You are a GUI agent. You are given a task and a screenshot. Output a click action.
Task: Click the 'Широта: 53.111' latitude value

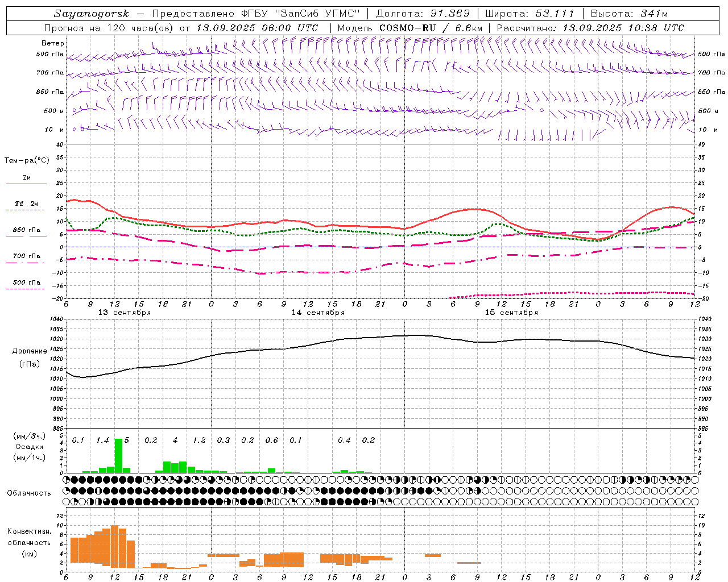[x=530, y=14]
